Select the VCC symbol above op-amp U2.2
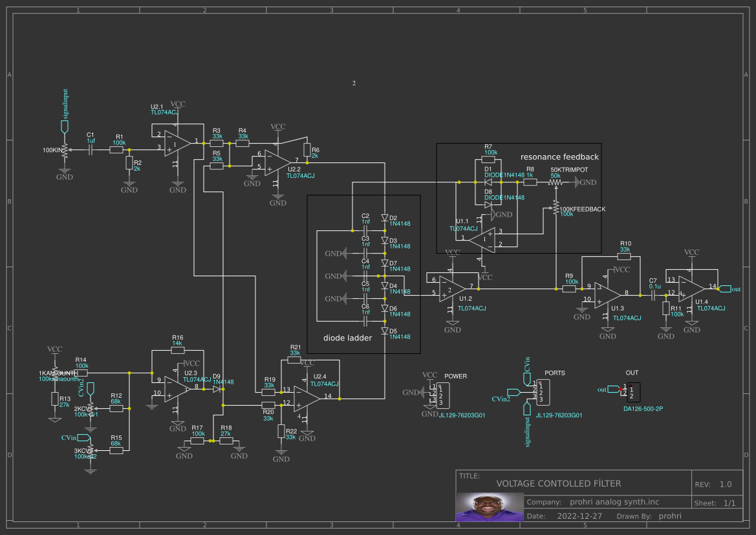The height and width of the screenshot is (535, 756). click(278, 127)
